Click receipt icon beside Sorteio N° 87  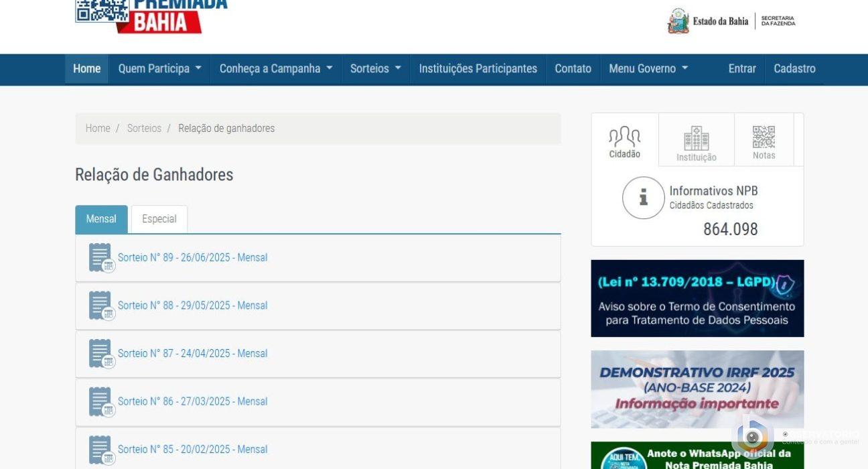101,354
